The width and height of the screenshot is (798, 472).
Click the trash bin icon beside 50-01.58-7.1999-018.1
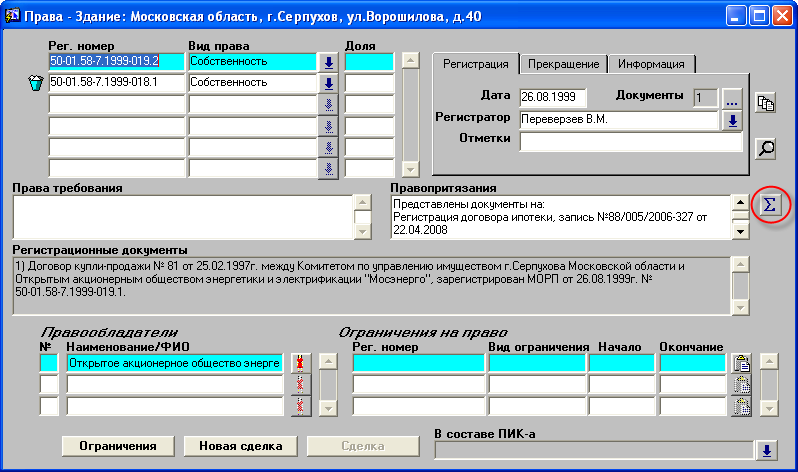click(36, 82)
